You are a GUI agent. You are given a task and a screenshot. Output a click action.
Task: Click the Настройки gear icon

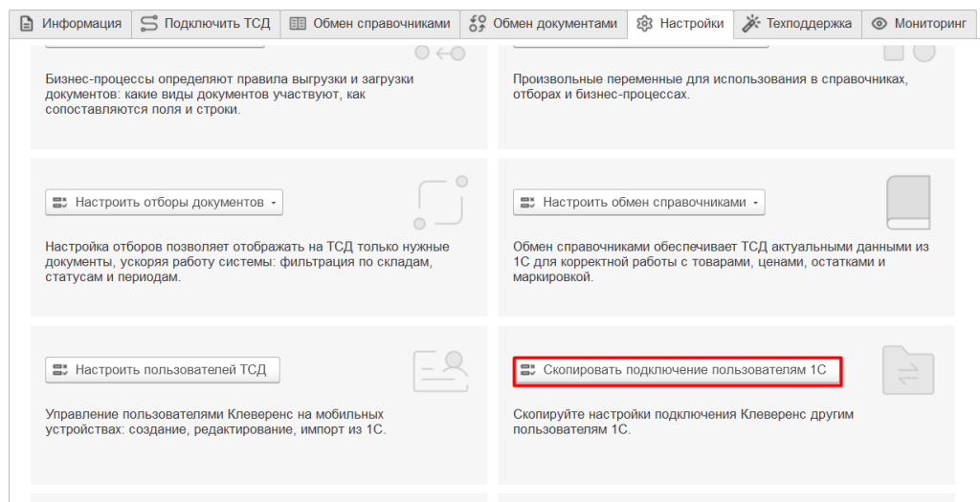click(x=645, y=24)
